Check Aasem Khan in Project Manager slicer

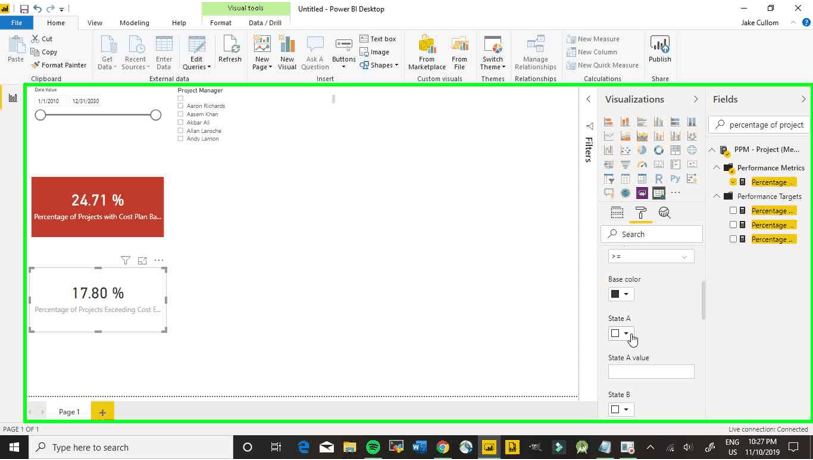(x=180, y=114)
